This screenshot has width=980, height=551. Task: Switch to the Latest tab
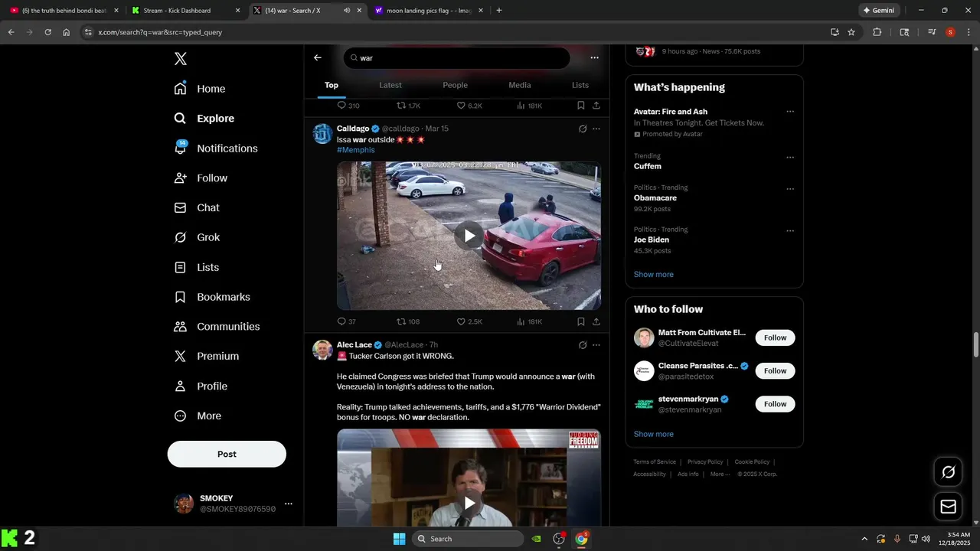click(390, 85)
